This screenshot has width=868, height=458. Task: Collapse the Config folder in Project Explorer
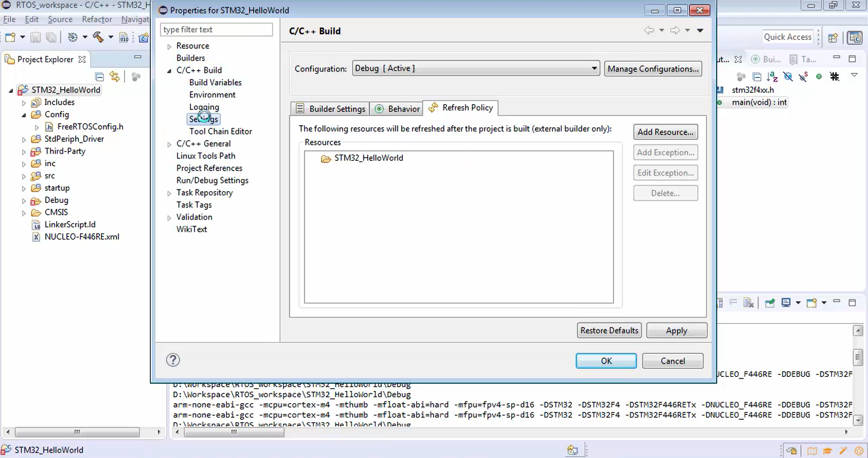tap(24, 115)
